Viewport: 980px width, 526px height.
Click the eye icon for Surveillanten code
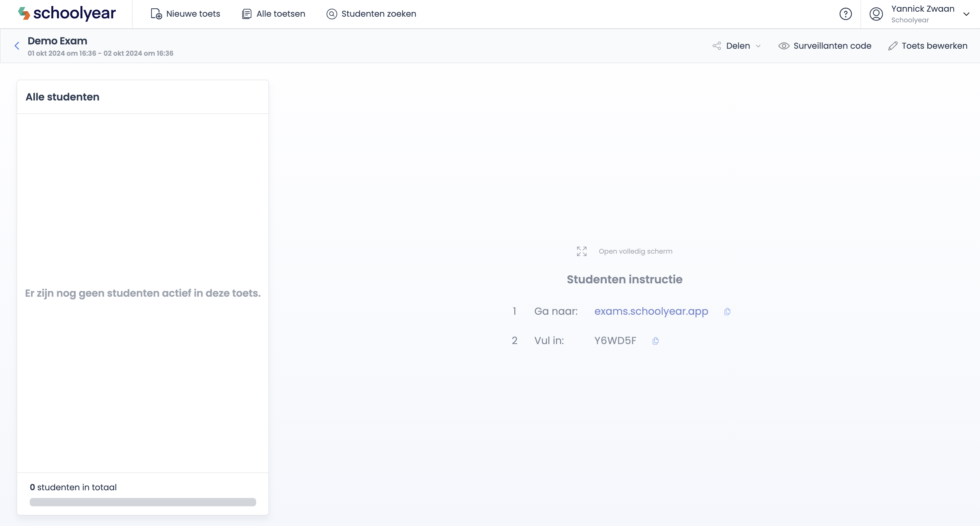coord(784,46)
